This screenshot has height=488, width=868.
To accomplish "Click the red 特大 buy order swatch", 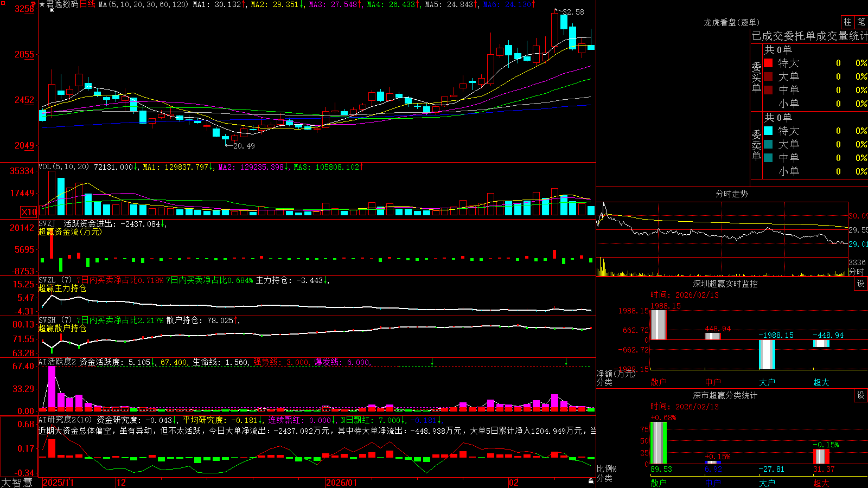I will tap(768, 63).
